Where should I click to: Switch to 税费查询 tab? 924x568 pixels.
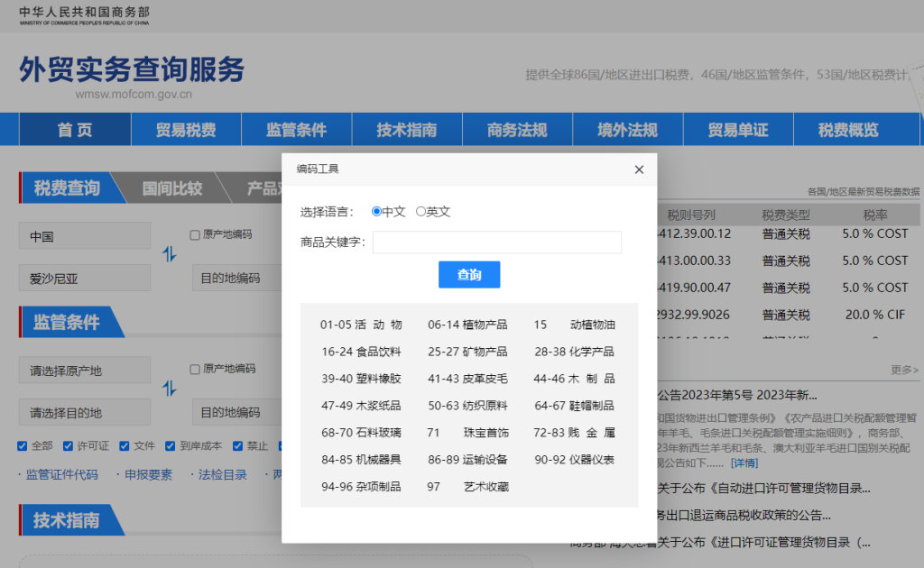[67, 188]
